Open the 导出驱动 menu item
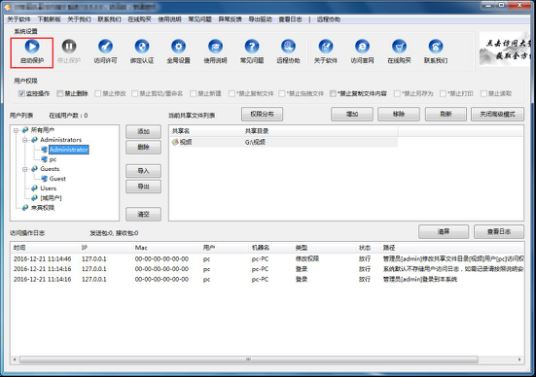536x377 pixels. click(x=260, y=19)
